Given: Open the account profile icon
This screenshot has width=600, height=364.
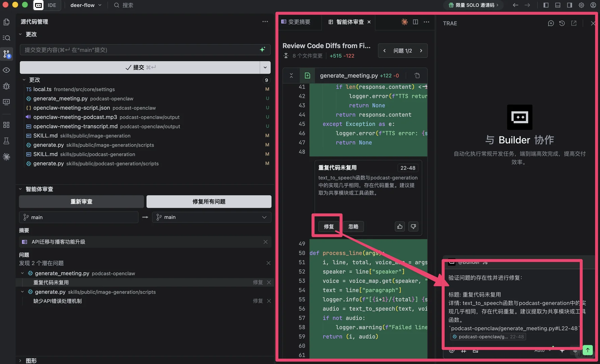Looking at the screenshot, I should pyautogui.click(x=593, y=5).
